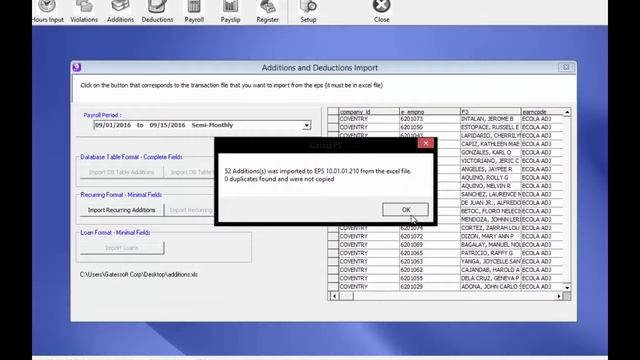Select cell 6201065
This screenshot has height=360, width=640.
tap(429, 253)
